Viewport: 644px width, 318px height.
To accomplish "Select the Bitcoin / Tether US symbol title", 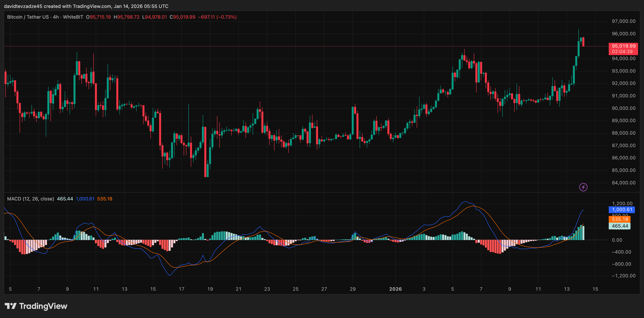I will [x=28, y=17].
